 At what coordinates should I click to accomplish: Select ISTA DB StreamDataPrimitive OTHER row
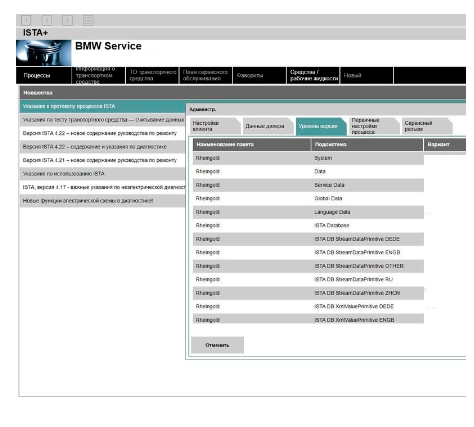pyautogui.click(x=308, y=266)
